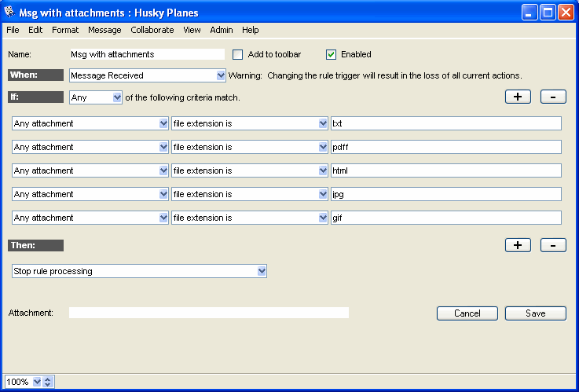This screenshot has width=579, height=392.
Task: Remove a criteria row with minus button
Action: (x=553, y=97)
